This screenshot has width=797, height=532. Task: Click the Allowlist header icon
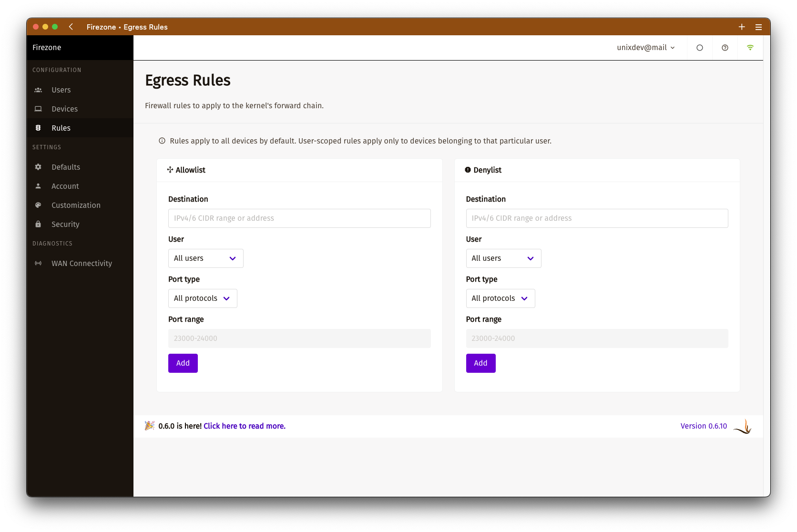(x=170, y=170)
